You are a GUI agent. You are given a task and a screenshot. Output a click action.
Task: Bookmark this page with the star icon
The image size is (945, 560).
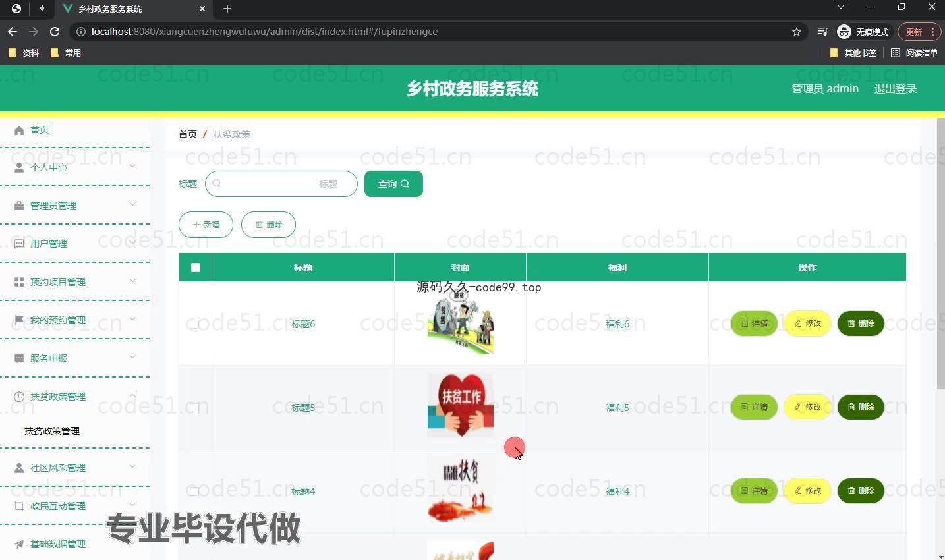(x=797, y=32)
